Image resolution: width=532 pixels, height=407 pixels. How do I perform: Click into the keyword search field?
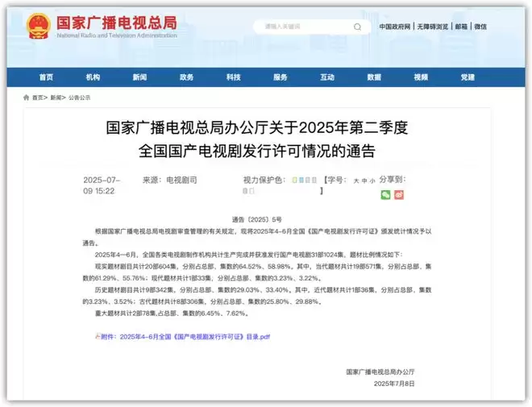click(302, 27)
